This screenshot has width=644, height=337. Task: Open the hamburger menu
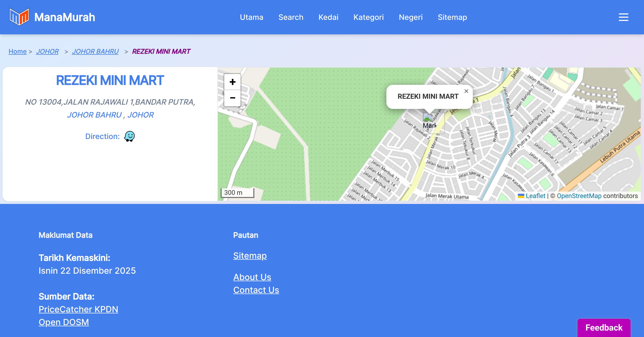(x=623, y=17)
